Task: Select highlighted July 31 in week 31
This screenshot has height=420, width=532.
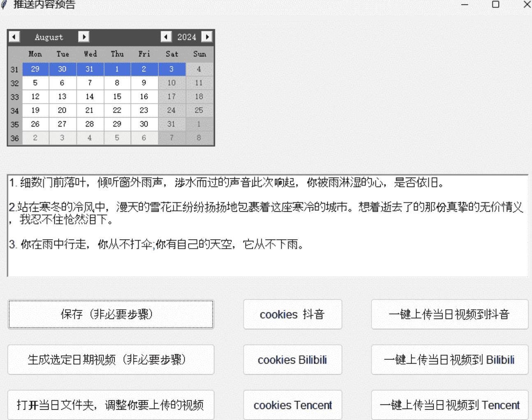Action: tap(90, 69)
